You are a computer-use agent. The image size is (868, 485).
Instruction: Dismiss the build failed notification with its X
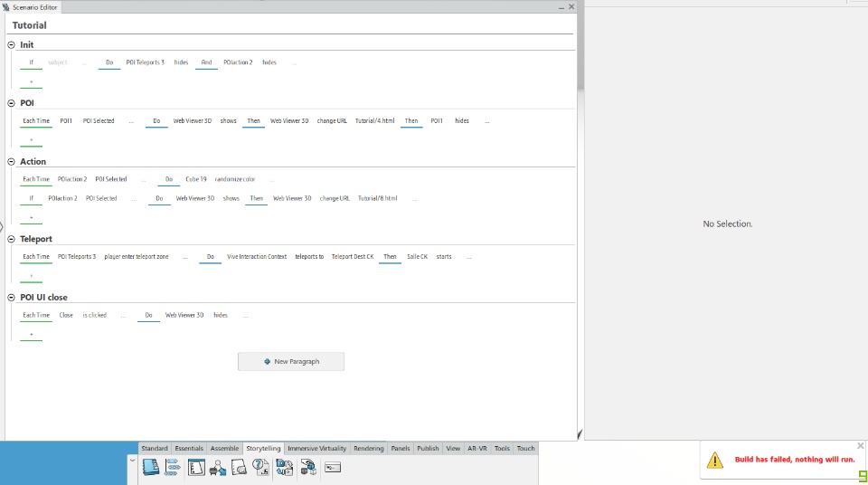860,446
